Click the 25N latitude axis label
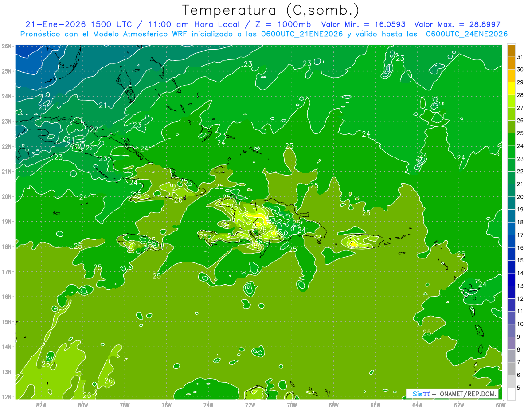The width and height of the screenshot is (532, 411). coord(6,71)
